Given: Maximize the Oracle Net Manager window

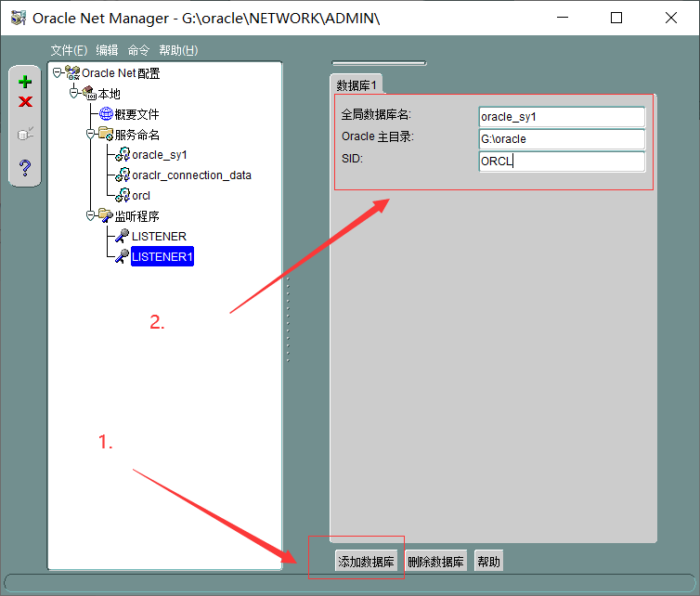Looking at the screenshot, I should point(616,18).
